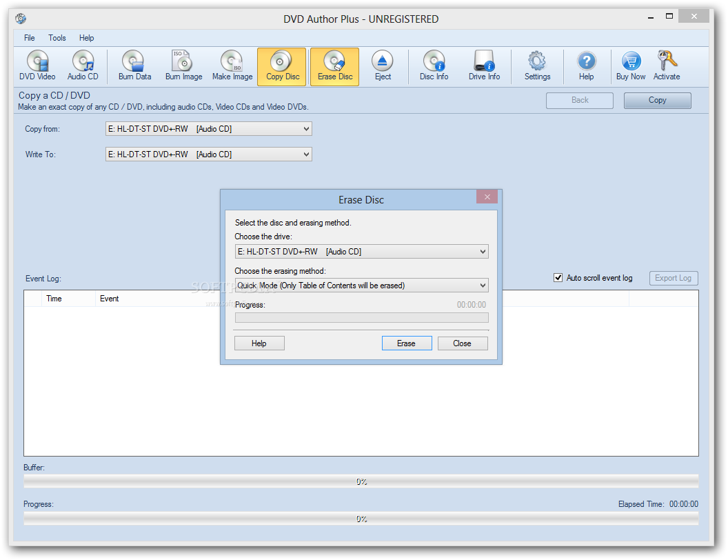Screen dimensions: 728x560
Task: Click 'Select the disc and erasing method.' text
Action: pos(293,223)
